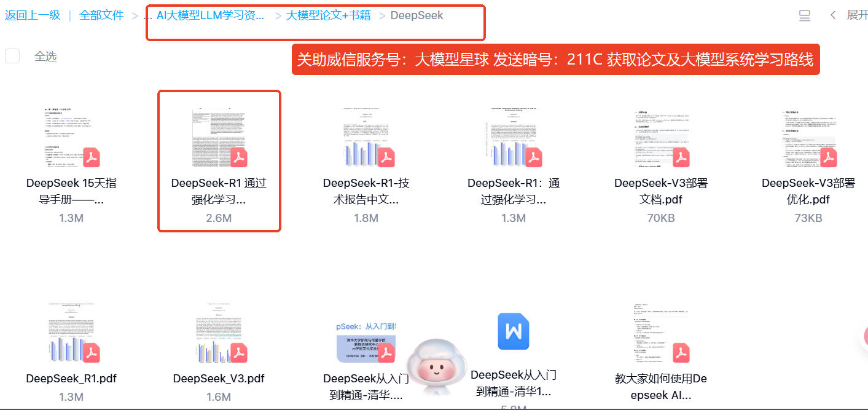Select file name 教大家如何使用Deepseek AI...
This screenshot has height=410, width=868.
point(661,387)
